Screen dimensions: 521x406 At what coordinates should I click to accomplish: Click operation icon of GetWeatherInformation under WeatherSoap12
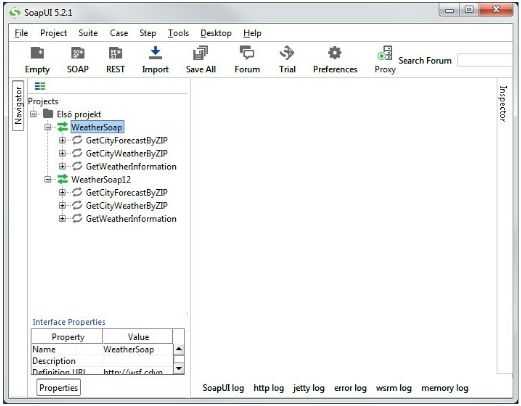point(77,218)
